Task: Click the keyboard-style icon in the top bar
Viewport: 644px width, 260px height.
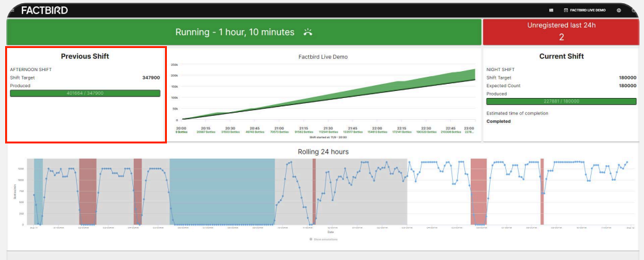Action: [x=551, y=10]
